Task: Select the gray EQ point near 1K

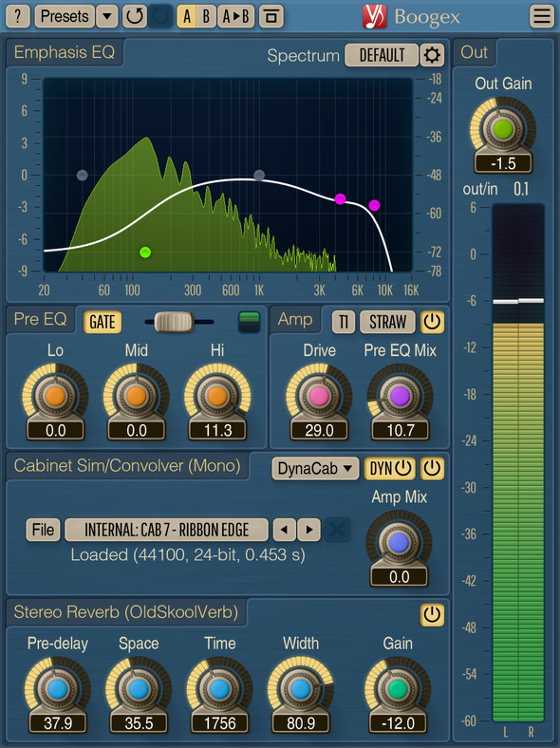Action: [259, 175]
